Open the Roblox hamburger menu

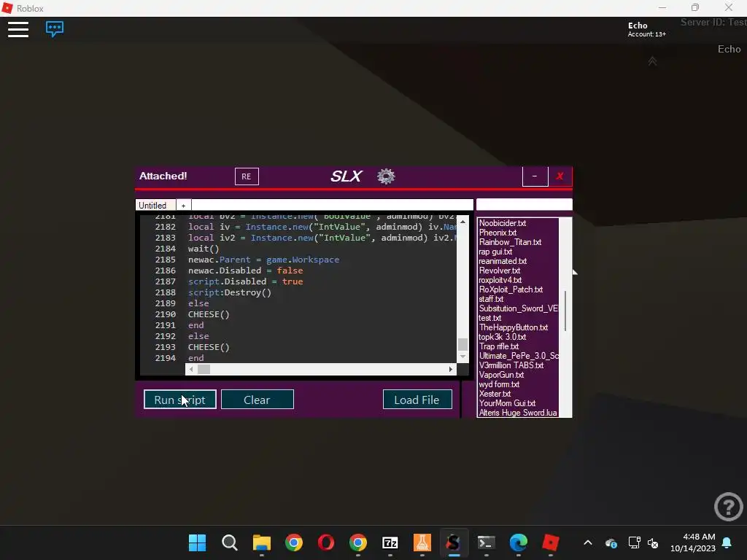[x=18, y=29]
